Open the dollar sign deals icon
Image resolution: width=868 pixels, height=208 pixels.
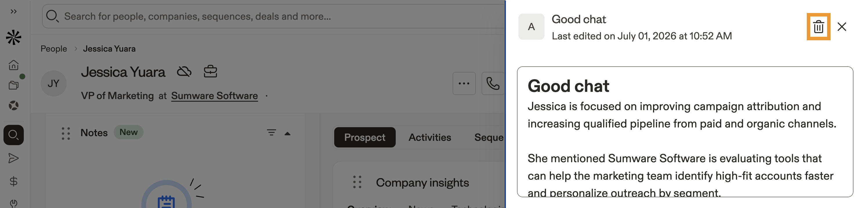[x=13, y=181]
